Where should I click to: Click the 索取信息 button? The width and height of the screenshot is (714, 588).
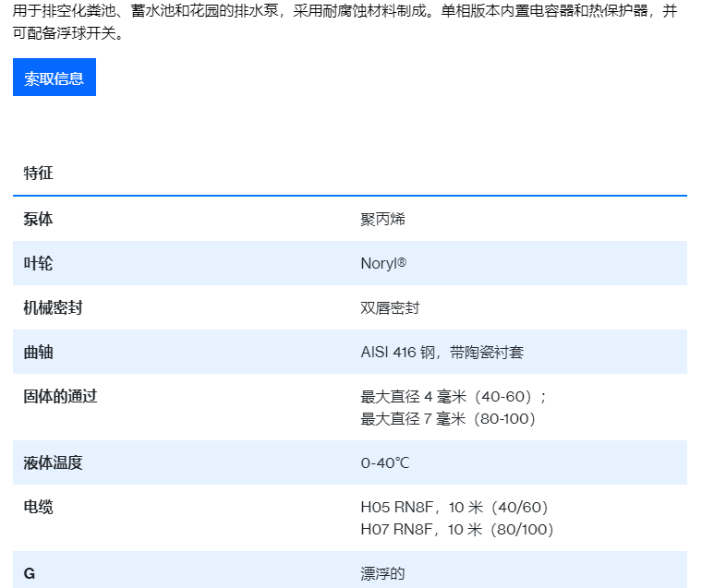coord(54,78)
